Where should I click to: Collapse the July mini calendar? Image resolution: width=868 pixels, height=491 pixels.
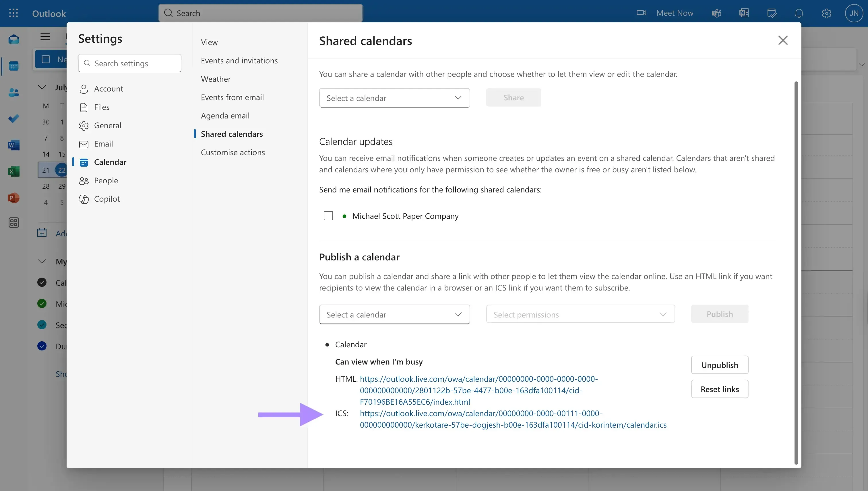click(42, 87)
